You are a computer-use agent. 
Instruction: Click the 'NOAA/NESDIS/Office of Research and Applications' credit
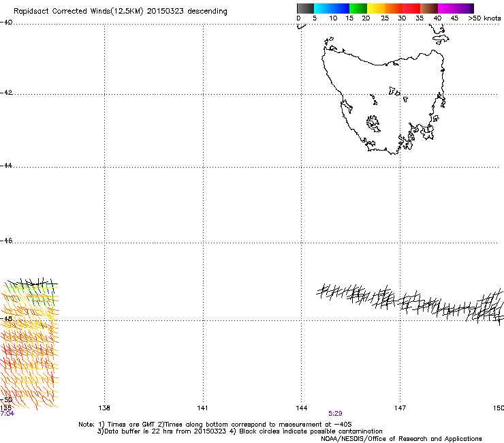[x=401, y=439]
